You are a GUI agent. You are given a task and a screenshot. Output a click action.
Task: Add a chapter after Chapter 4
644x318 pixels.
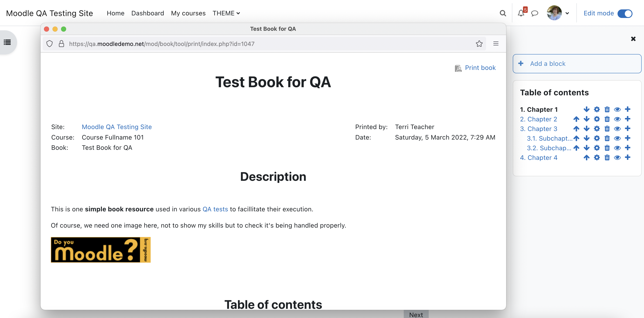tap(628, 157)
